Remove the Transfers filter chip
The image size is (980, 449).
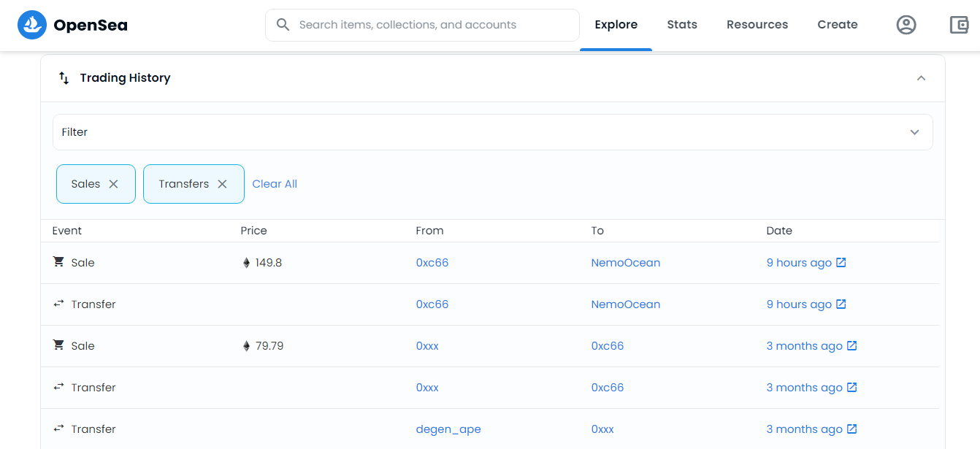click(223, 184)
